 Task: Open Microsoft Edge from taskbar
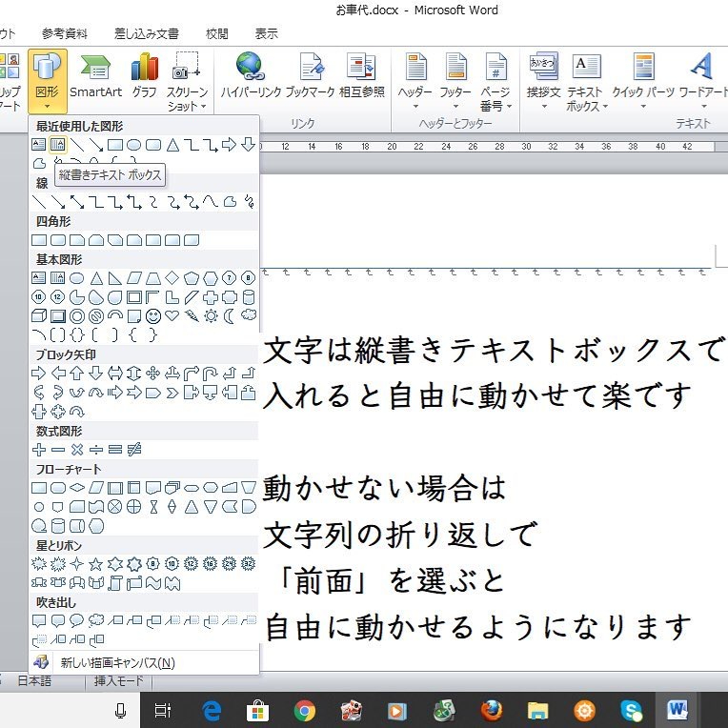(x=212, y=710)
